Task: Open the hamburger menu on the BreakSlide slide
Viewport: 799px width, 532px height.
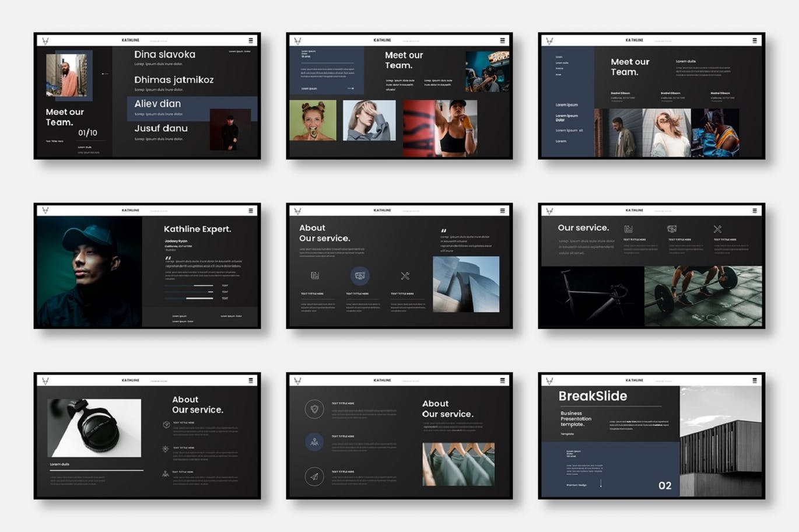Action: pyautogui.click(x=755, y=380)
